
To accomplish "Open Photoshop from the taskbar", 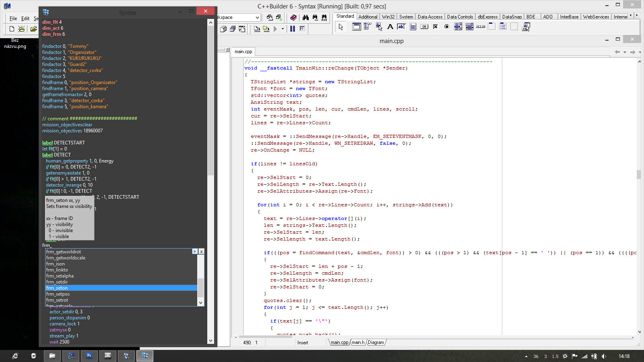I will tap(89, 356).
